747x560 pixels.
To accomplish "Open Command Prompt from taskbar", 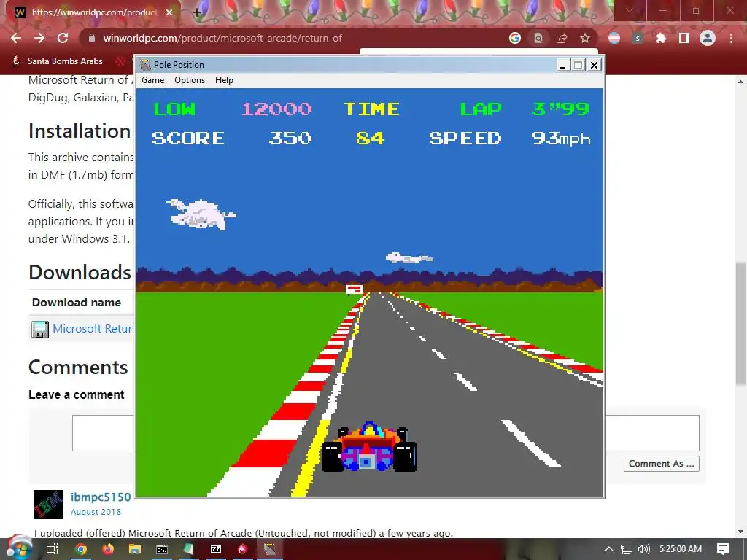I will (x=162, y=549).
